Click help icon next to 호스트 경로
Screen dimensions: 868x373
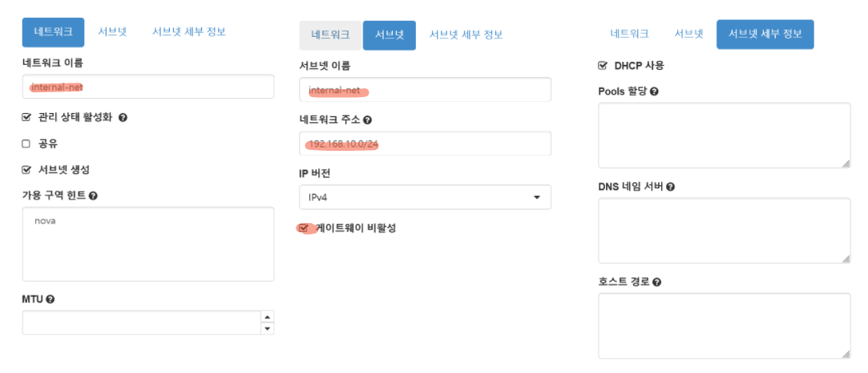[x=656, y=282]
